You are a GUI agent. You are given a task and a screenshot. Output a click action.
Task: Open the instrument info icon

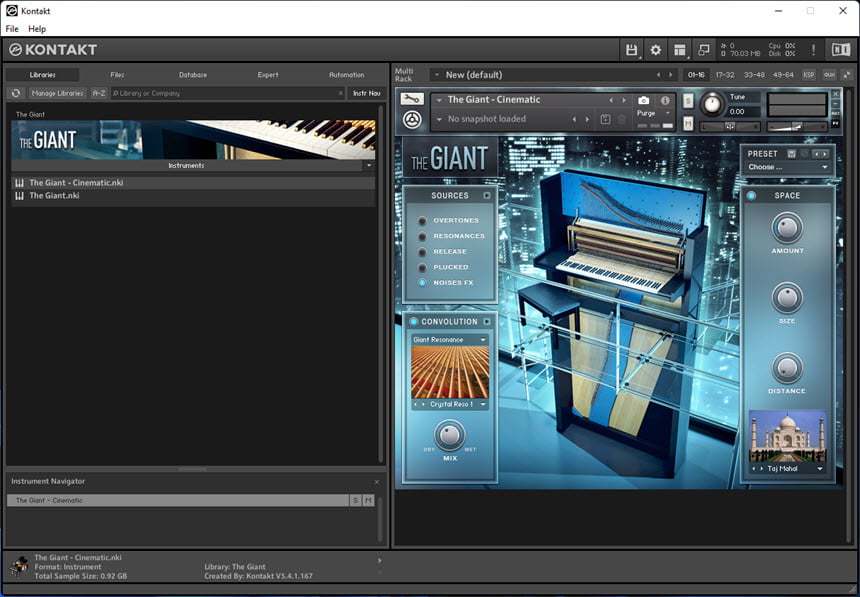pyautogui.click(x=665, y=100)
